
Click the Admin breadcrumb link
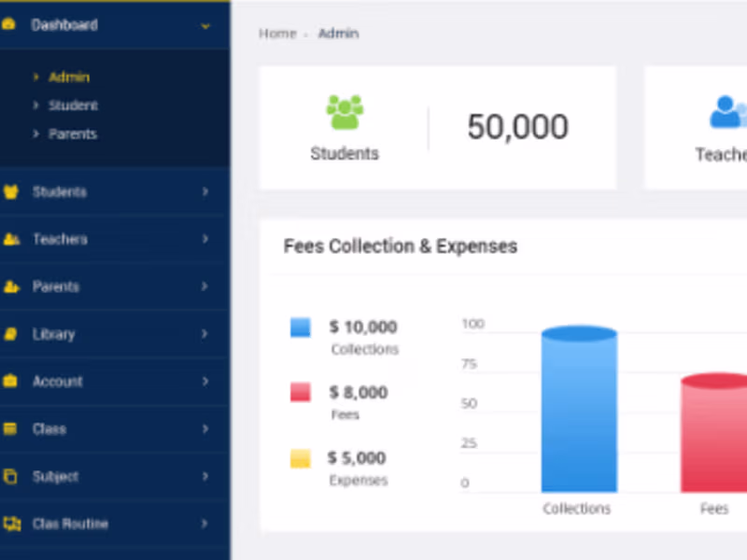pyautogui.click(x=338, y=34)
